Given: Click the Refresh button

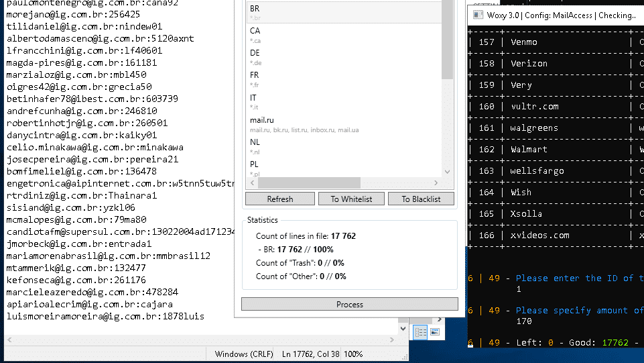Looking at the screenshot, I should [x=279, y=199].
